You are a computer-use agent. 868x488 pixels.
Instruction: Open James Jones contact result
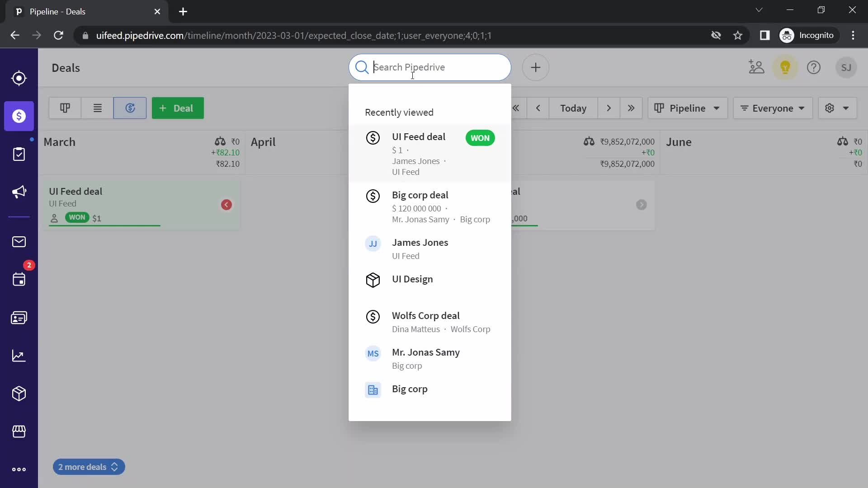[429, 249]
